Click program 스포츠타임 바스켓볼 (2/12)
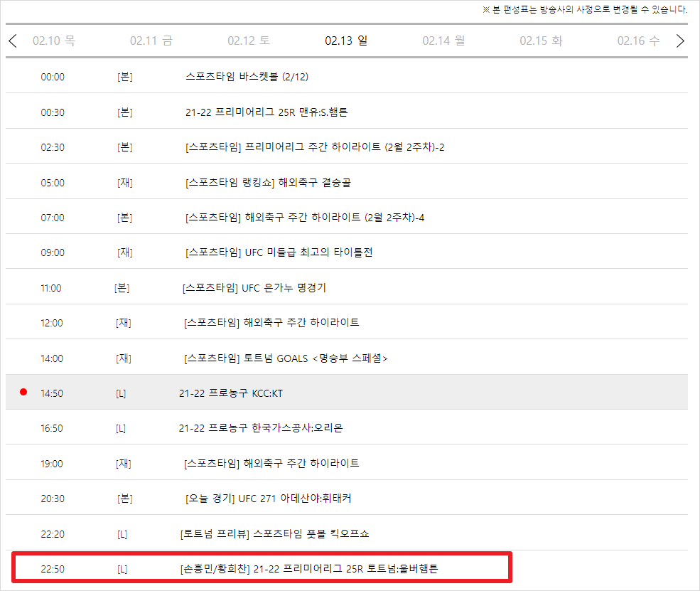Screen dimensions: 700x591 (x=247, y=77)
